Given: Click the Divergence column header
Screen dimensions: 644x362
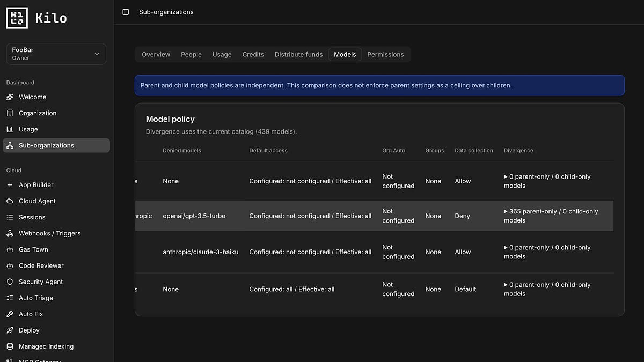Looking at the screenshot, I should (x=518, y=151).
